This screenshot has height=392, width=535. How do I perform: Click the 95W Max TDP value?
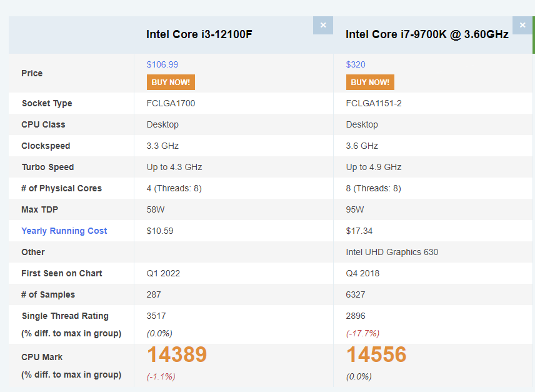pos(355,209)
